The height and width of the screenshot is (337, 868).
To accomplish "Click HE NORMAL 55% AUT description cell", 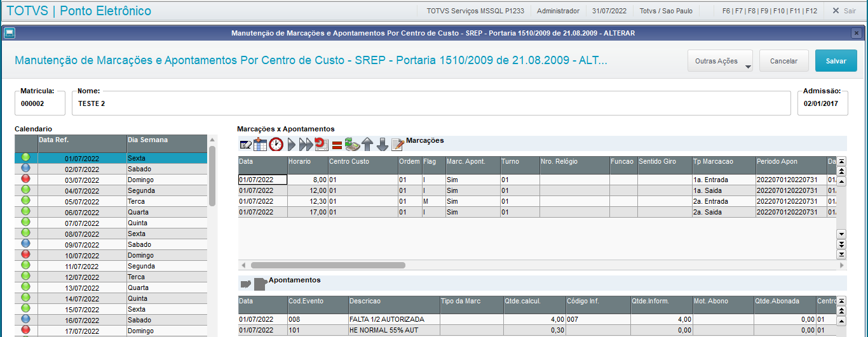I will coord(394,330).
